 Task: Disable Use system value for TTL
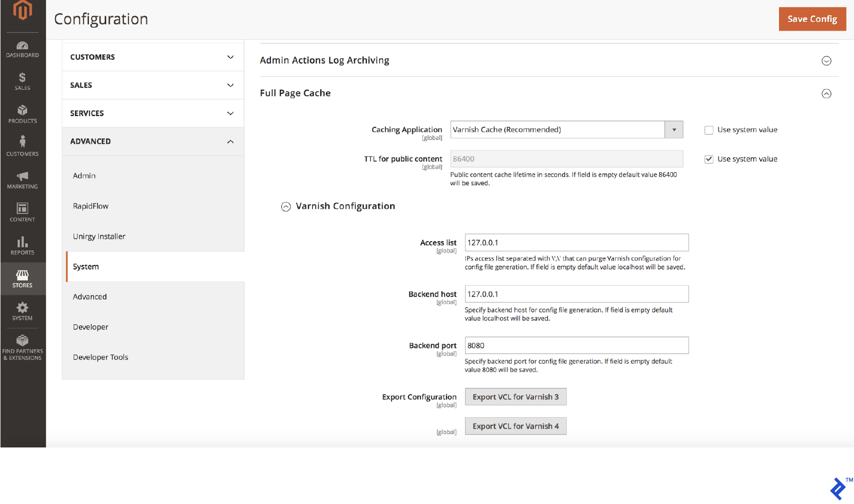(709, 159)
